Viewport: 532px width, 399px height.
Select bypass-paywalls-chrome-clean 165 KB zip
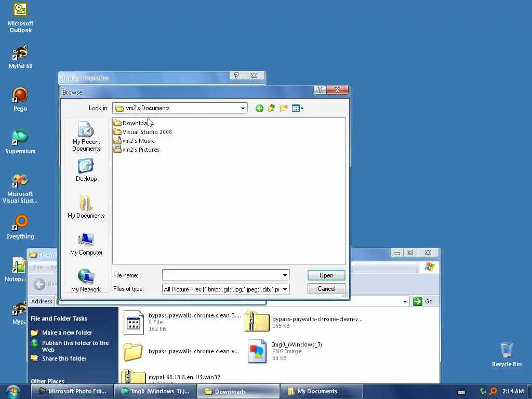(x=303, y=322)
